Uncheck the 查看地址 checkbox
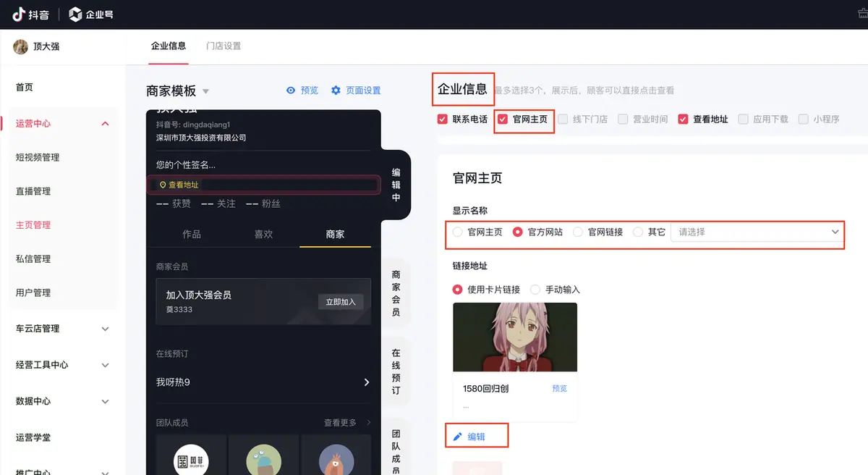Image resolution: width=868 pixels, height=475 pixels. click(683, 119)
